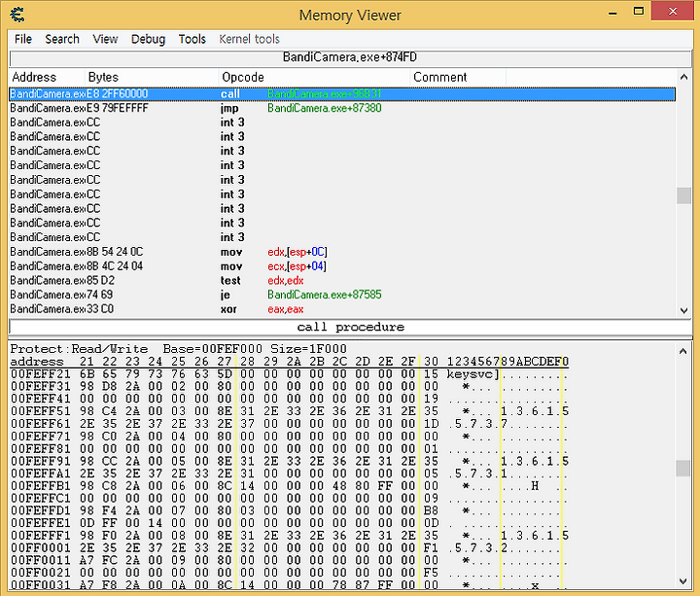The image size is (700, 596).
Task: Click the Comment column header
Action: click(x=458, y=77)
